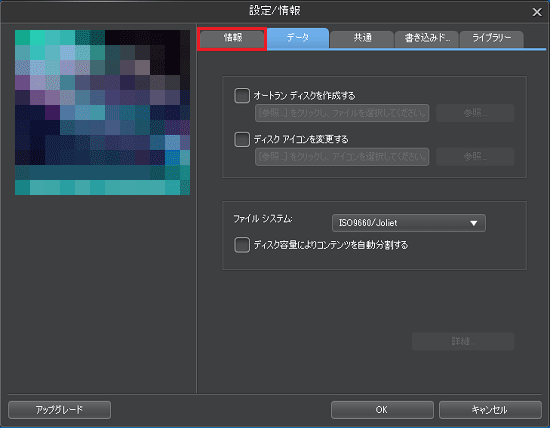Screen dimensions: 550x428
Task: Select the データ tab
Action: pos(298,38)
